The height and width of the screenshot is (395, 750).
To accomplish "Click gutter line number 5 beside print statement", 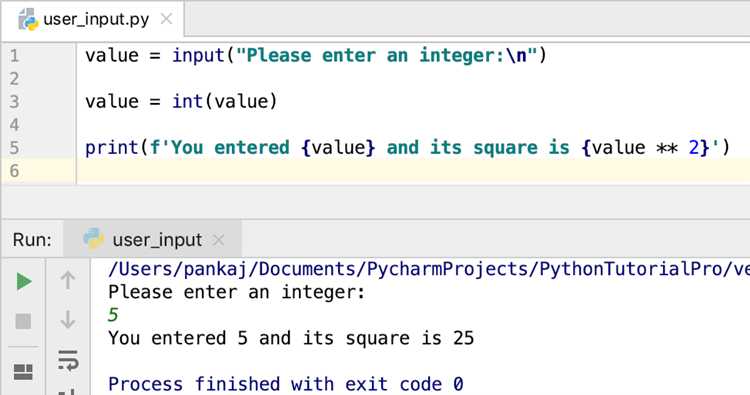I will pos(14,148).
